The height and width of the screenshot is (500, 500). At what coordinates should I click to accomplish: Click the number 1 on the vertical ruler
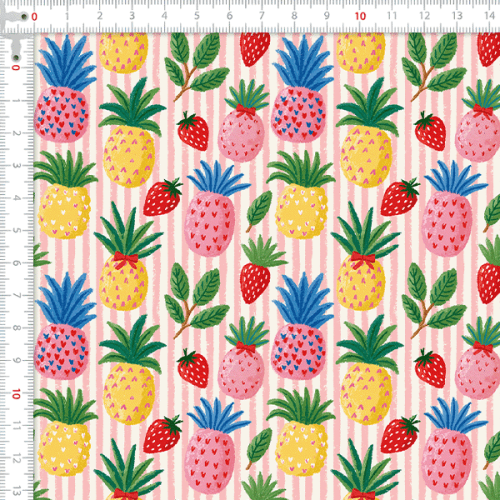click(16, 100)
